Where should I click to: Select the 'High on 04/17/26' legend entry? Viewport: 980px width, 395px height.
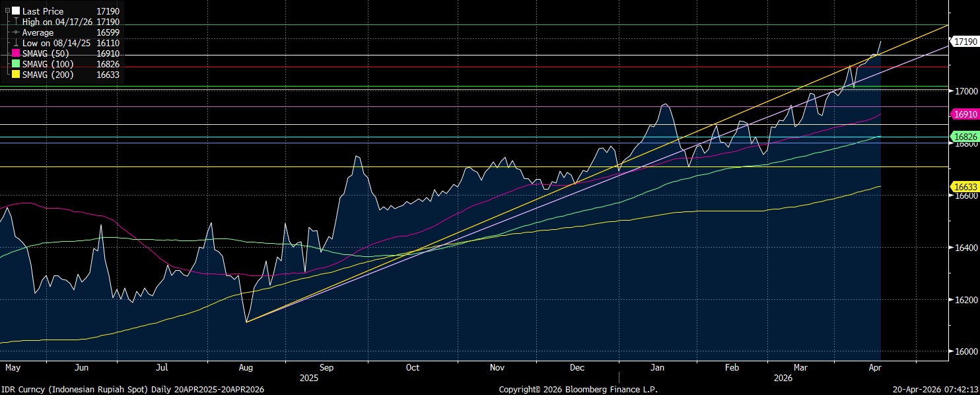coord(55,22)
